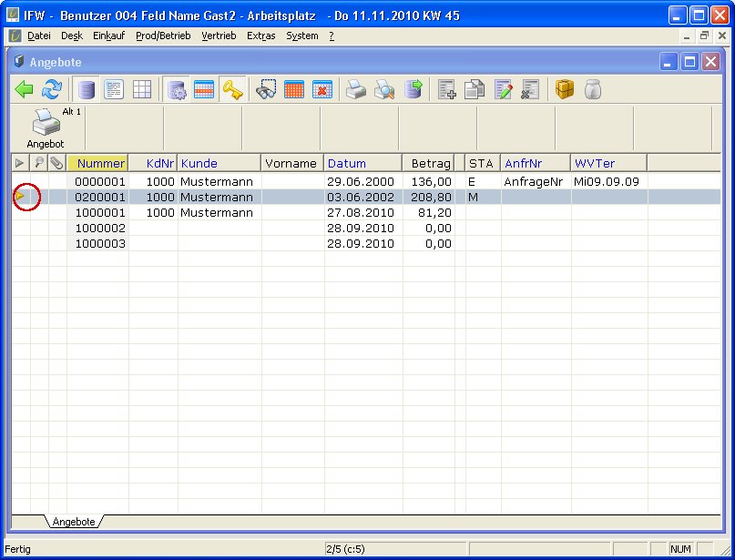735x560 pixels.
Task: Open the Einkauf menu
Action: click(108, 36)
